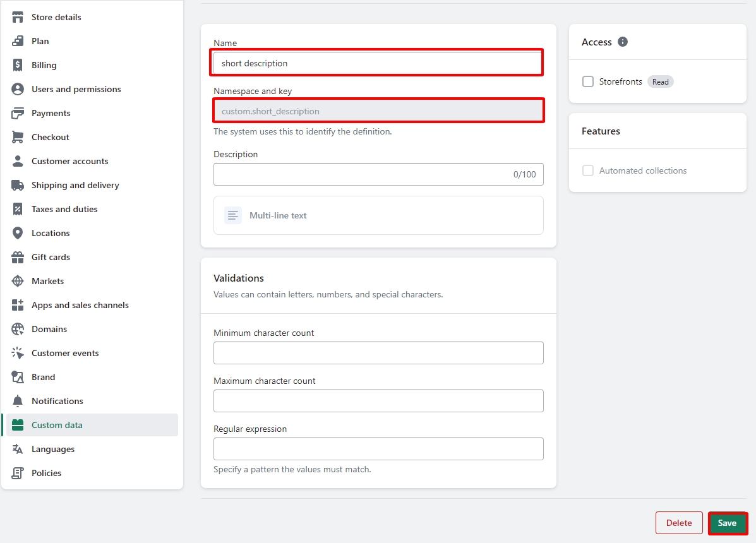The width and height of the screenshot is (756, 543).
Task: Click the Checkout cart icon
Action: [18, 137]
